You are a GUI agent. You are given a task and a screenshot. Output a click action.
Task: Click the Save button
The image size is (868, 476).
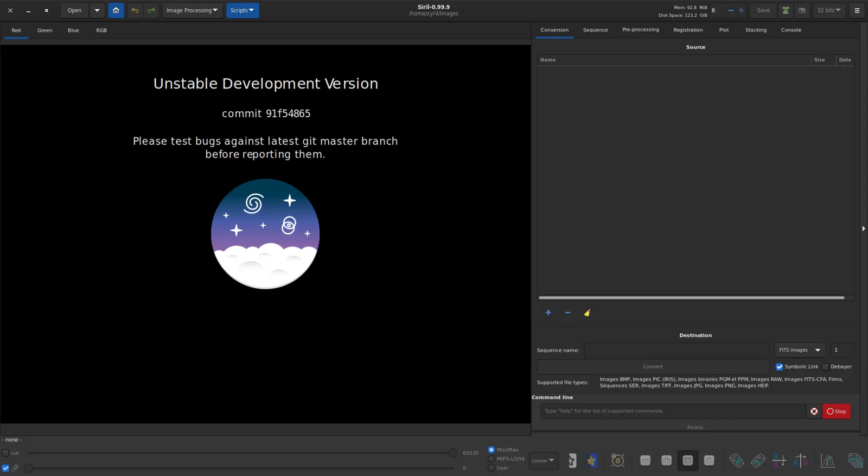pos(763,10)
